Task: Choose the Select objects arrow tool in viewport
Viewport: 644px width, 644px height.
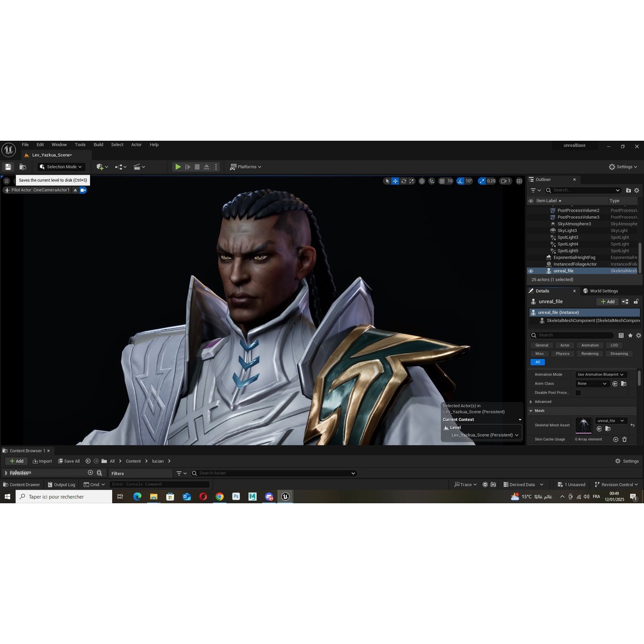Action: point(387,181)
